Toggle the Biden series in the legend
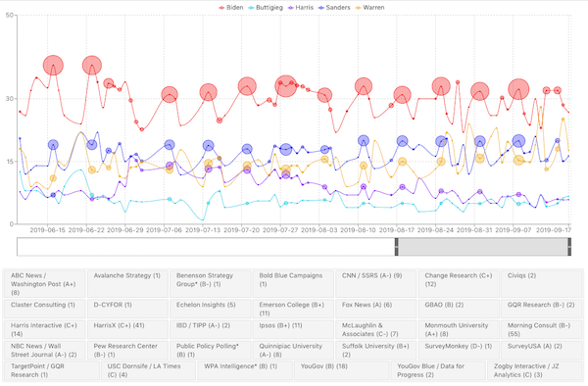Image resolution: width=588 pixels, height=386 pixels. coord(231,8)
